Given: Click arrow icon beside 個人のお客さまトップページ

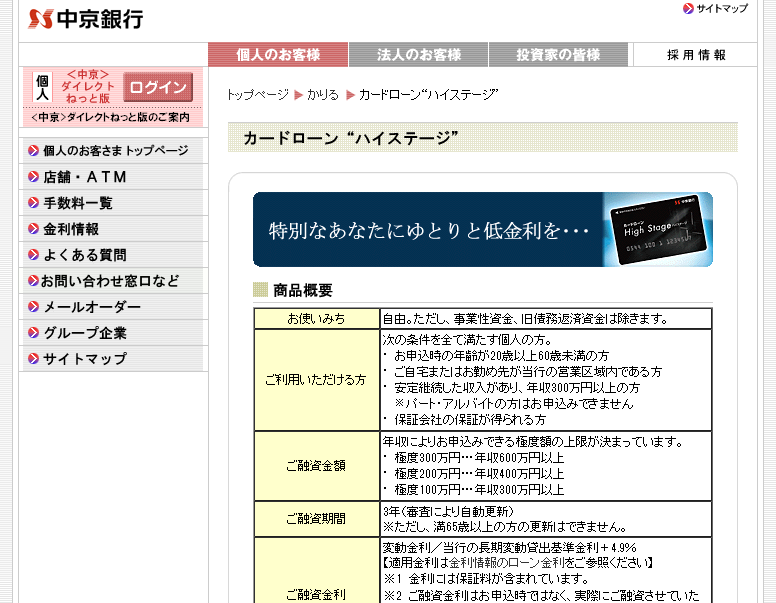Looking at the screenshot, I should (x=34, y=151).
